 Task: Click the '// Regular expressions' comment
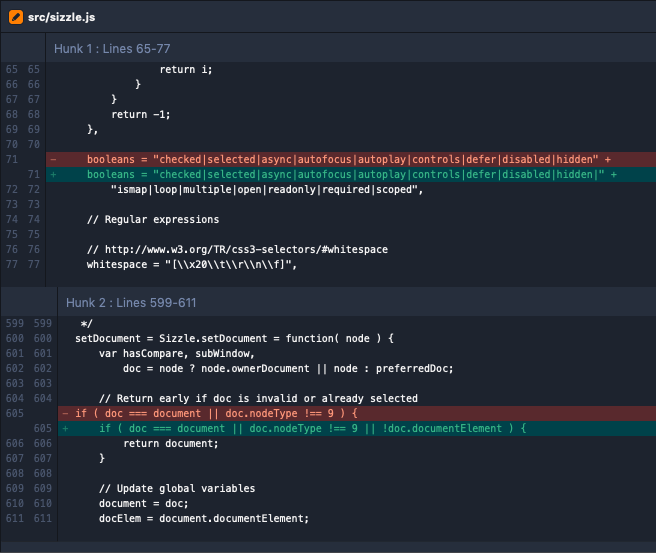(x=153, y=220)
